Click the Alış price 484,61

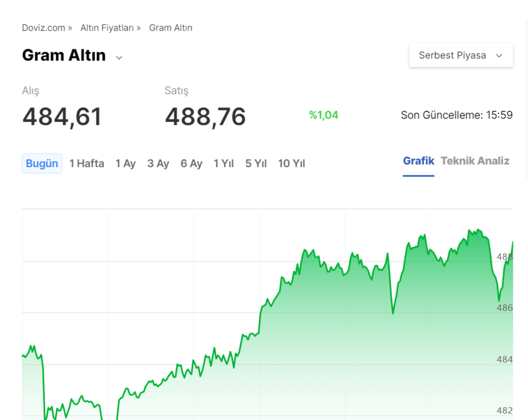[62, 117]
